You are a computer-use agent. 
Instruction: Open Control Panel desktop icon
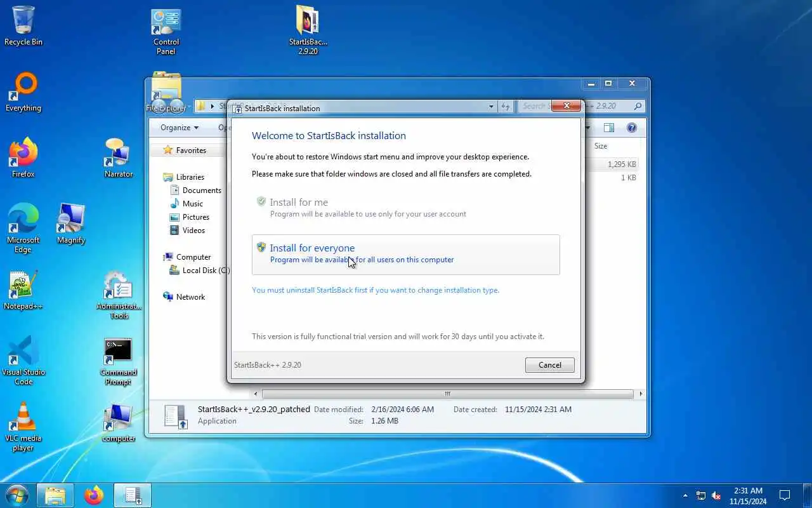click(x=166, y=32)
